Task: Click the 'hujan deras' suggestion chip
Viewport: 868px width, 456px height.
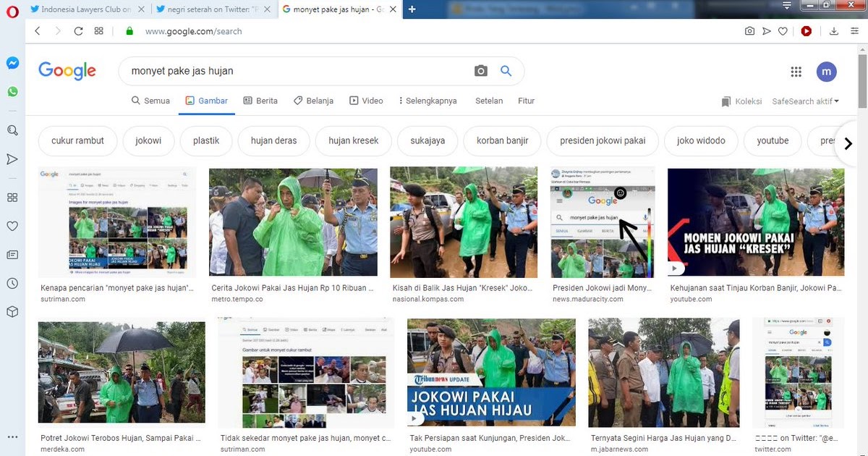Action: (274, 140)
